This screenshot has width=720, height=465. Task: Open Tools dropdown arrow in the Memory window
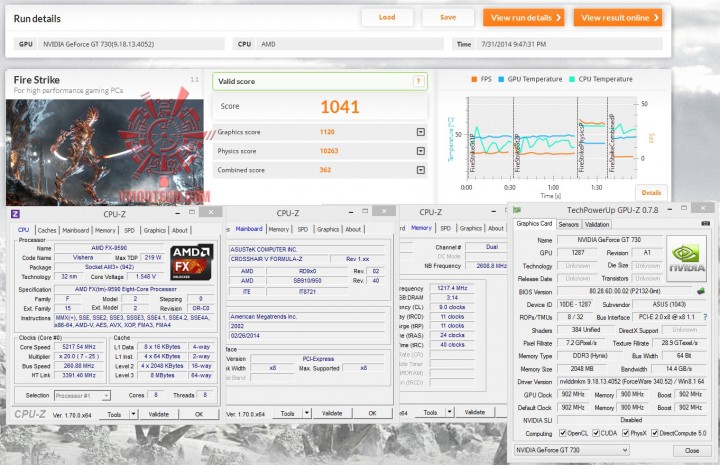point(450,412)
